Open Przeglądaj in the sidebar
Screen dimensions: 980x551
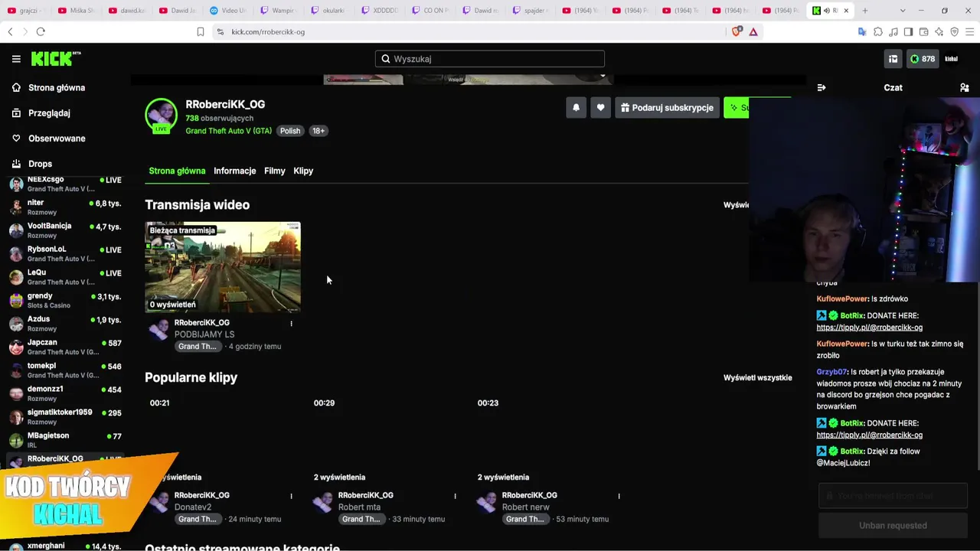click(49, 113)
